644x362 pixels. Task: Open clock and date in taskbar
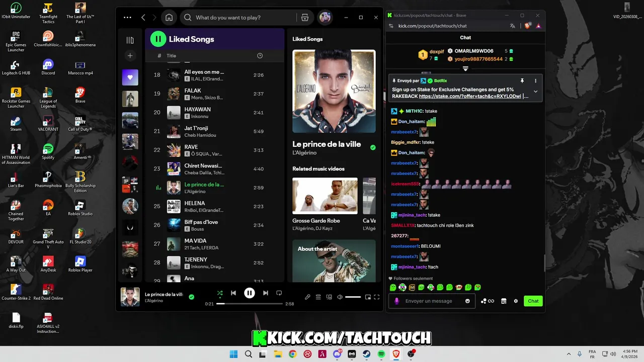[629, 354]
